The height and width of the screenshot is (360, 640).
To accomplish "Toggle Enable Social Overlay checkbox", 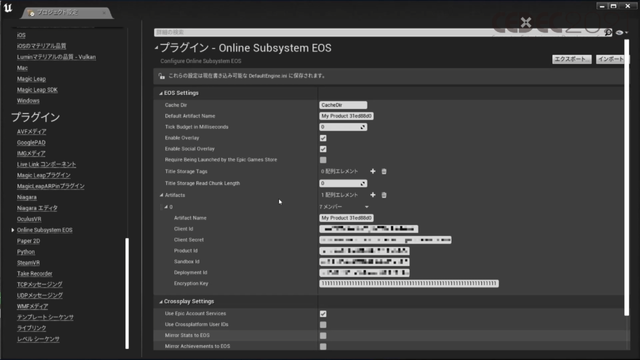I will pyautogui.click(x=323, y=149).
